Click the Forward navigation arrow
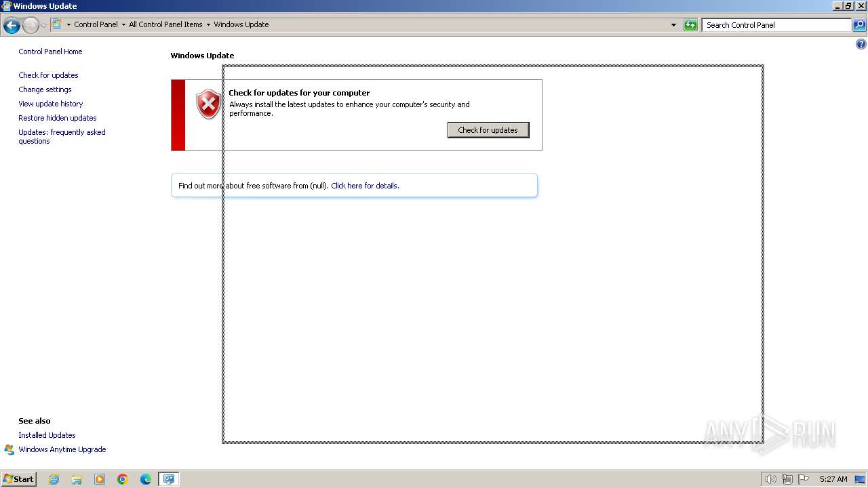The image size is (868, 488). click(x=31, y=26)
